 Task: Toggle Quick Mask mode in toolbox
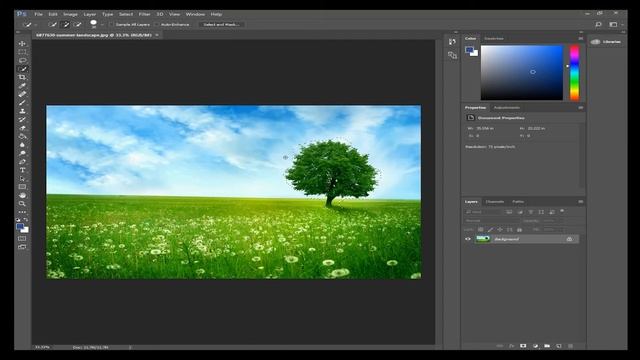[x=22, y=238]
